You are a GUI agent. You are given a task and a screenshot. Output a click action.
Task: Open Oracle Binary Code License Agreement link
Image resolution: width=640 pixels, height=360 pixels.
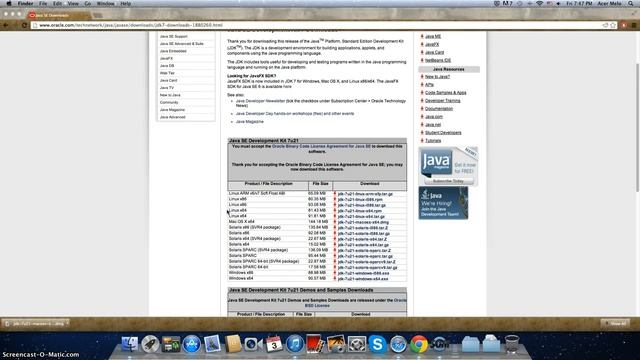click(x=321, y=146)
